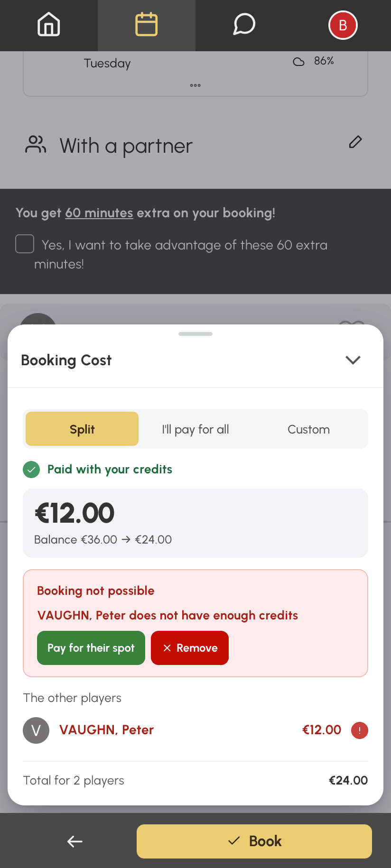391x868 pixels.
Task: Choose the Custom payment tab
Action: click(x=308, y=429)
